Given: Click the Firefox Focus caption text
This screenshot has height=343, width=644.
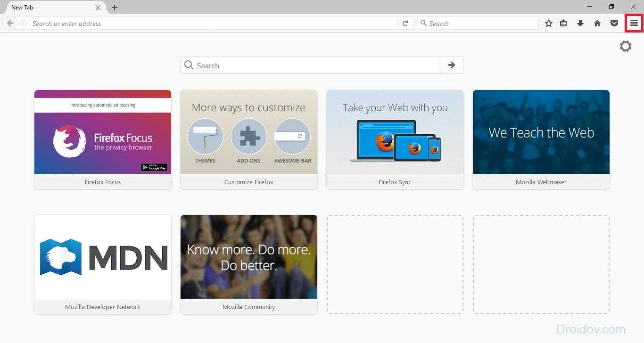Looking at the screenshot, I should [x=103, y=182].
